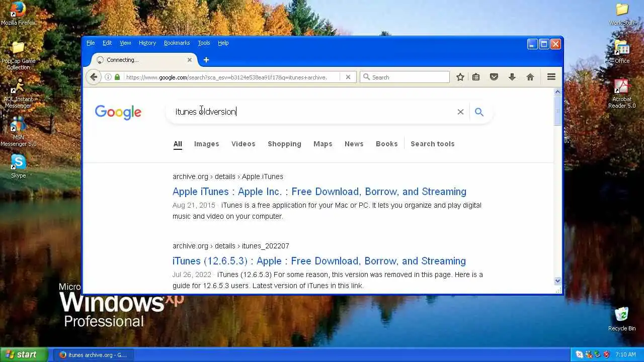Submit search with Google magnifier icon

pos(479,112)
